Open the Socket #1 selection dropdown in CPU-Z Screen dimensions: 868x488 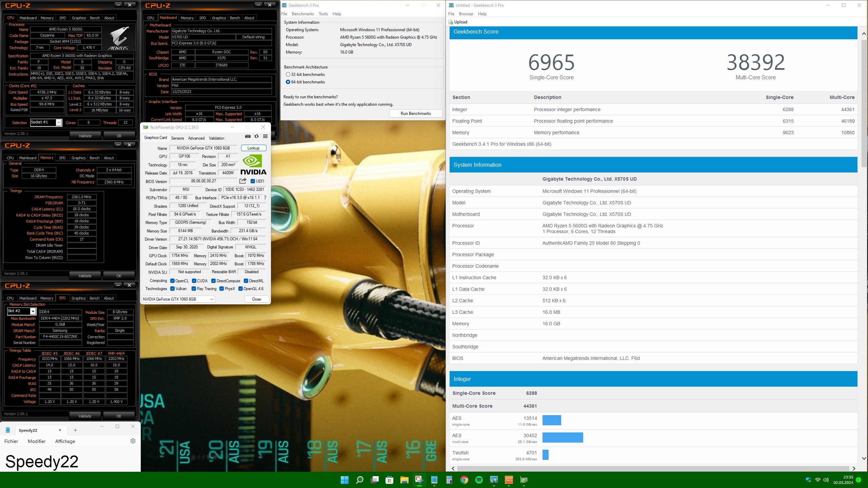[x=46, y=122]
